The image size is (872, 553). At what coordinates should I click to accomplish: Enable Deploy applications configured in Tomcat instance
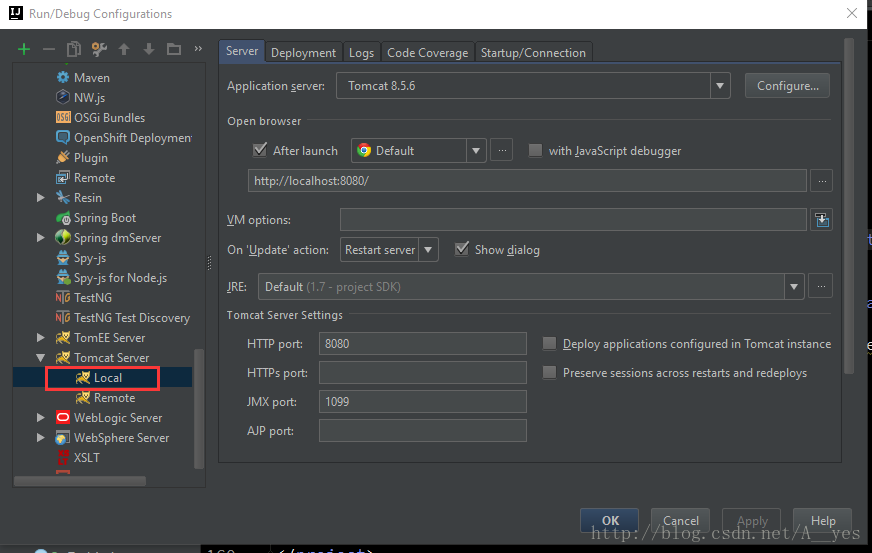(549, 344)
